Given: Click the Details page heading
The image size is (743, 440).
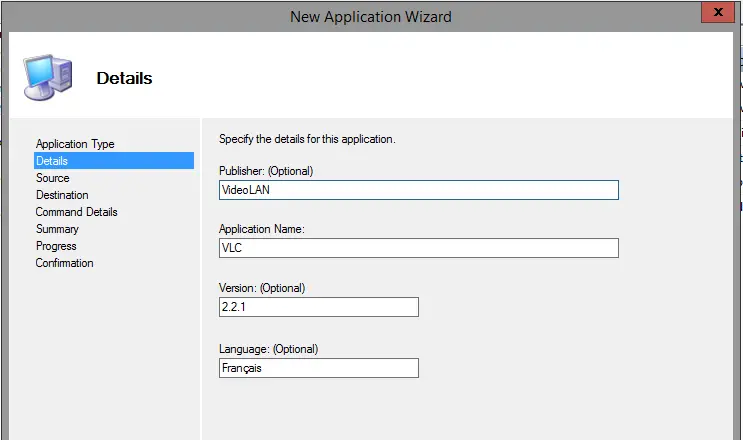Looking at the screenshot, I should (124, 78).
